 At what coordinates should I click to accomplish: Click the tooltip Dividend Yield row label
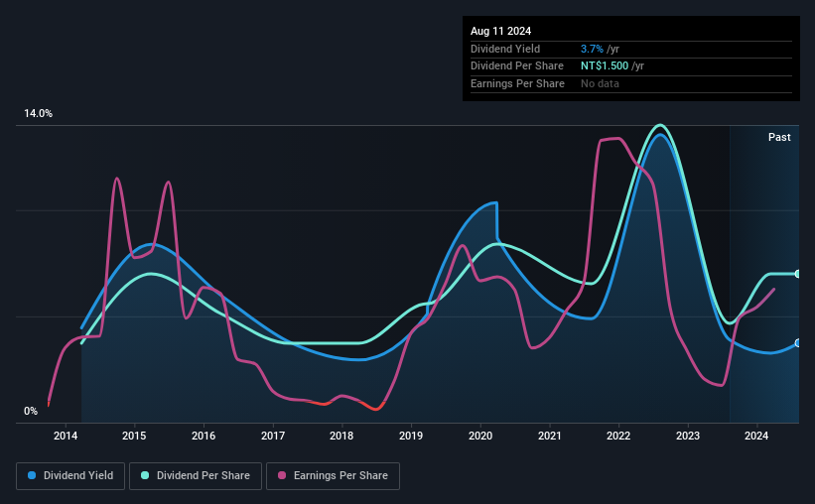point(505,49)
